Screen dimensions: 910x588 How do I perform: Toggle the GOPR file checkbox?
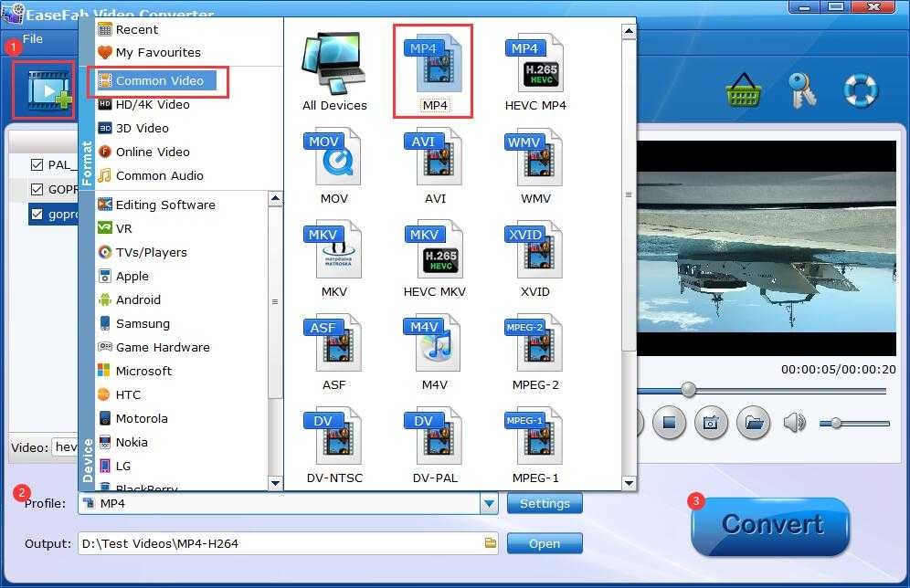click(x=37, y=190)
